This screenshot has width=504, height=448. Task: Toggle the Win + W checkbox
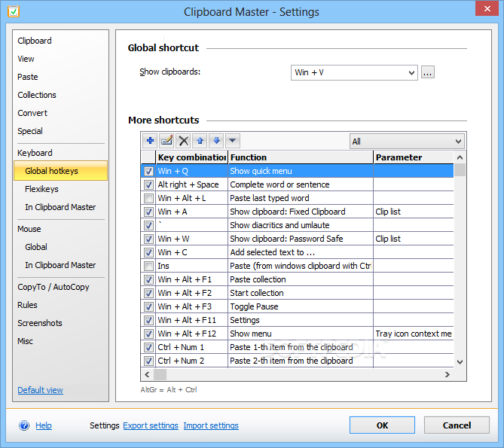148,239
